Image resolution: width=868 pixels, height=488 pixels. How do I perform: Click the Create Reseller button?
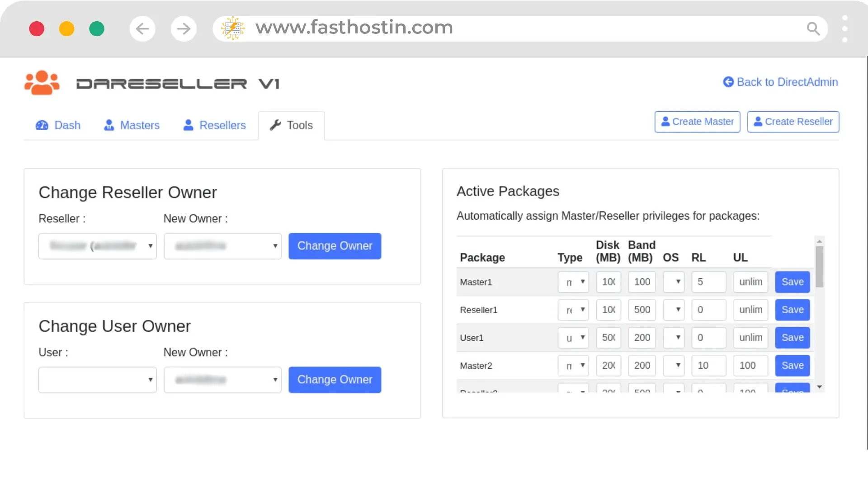(x=793, y=122)
